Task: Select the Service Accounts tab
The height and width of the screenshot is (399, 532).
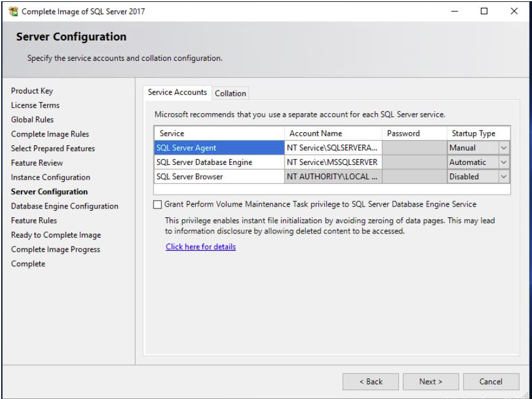Action: (177, 92)
